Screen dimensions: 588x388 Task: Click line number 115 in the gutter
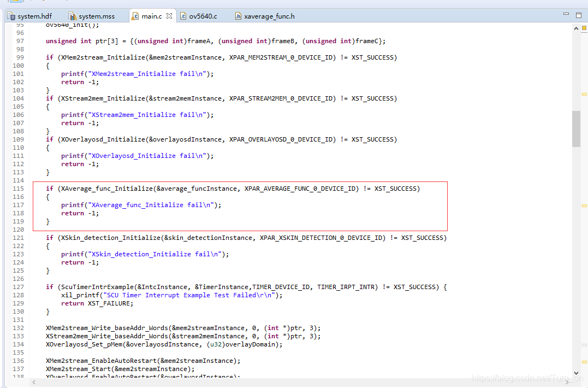[18, 189]
